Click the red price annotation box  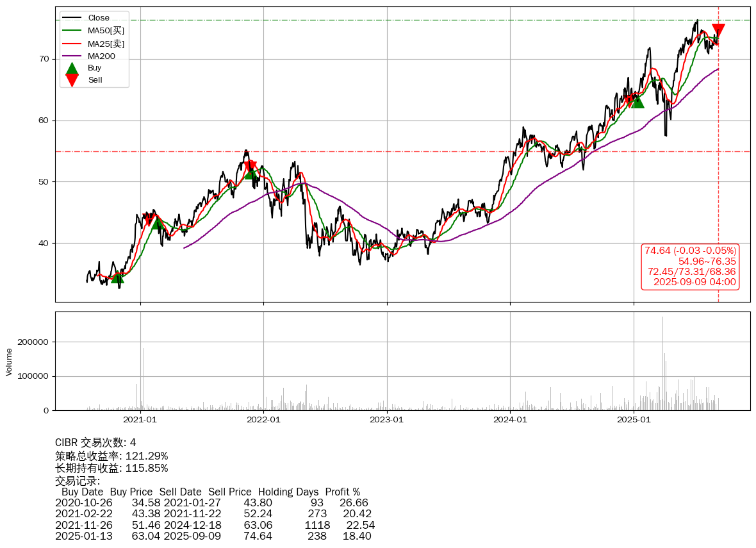pos(690,266)
